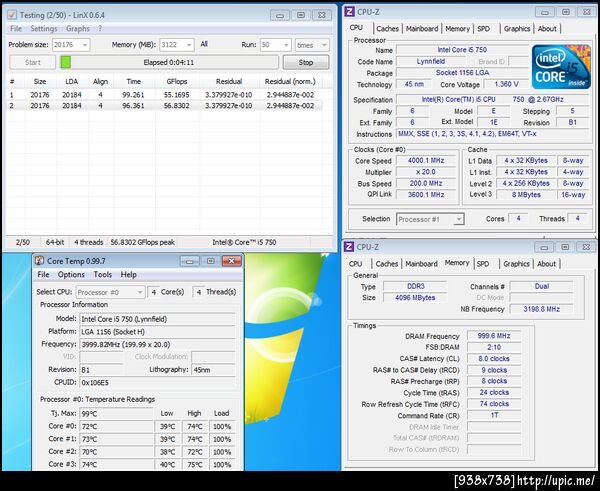Click the Core Temp title bar icon
Image resolution: width=600 pixels, height=491 pixels.
tap(39, 261)
